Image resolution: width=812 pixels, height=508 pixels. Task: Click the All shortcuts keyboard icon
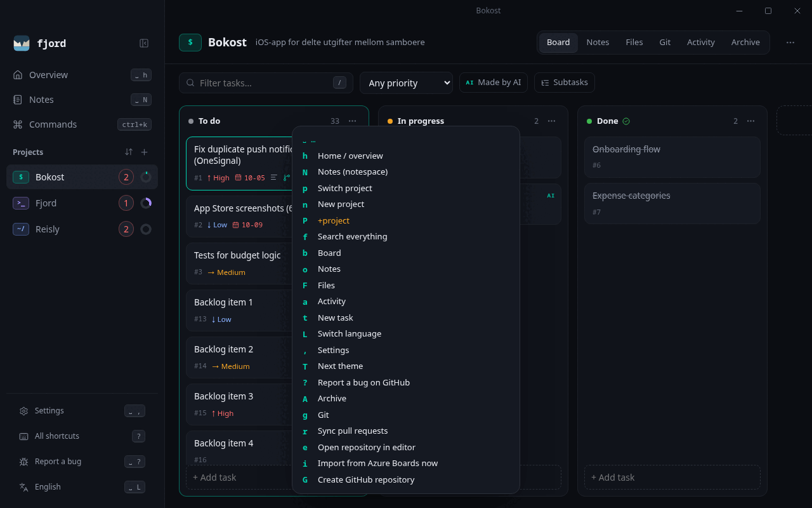click(x=24, y=436)
